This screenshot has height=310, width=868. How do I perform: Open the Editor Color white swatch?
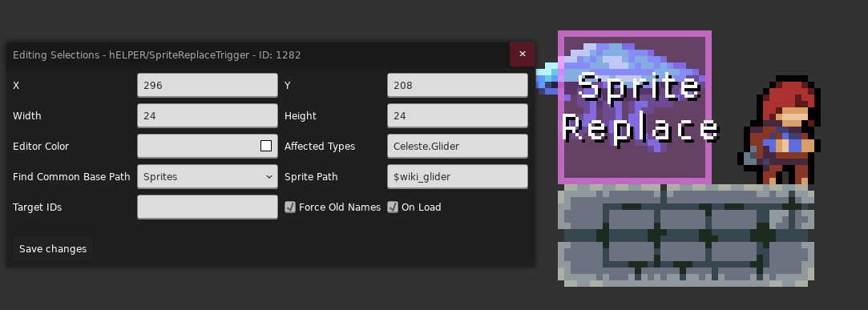click(266, 146)
